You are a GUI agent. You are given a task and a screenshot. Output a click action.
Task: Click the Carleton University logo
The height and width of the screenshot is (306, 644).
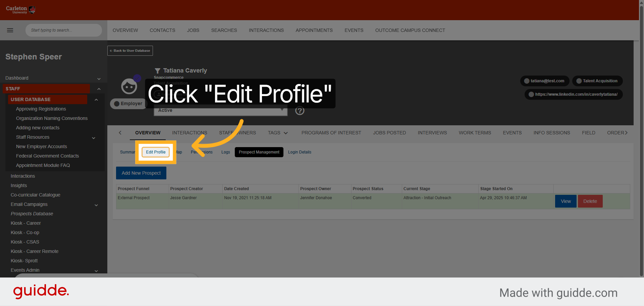coord(20,10)
